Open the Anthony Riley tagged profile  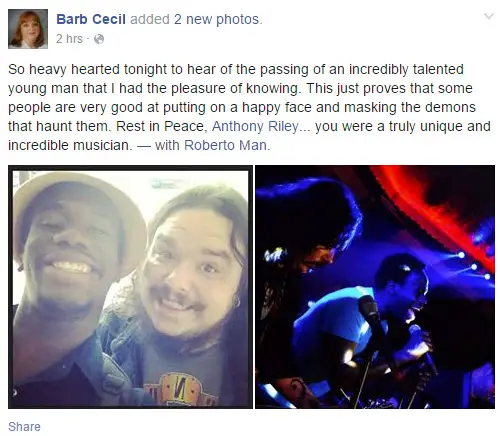tap(255, 126)
